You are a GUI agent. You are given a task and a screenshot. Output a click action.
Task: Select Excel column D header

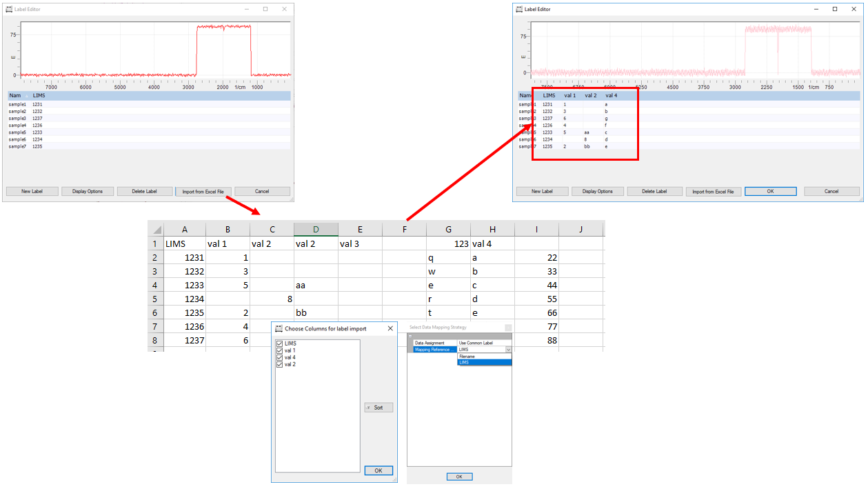coord(316,229)
